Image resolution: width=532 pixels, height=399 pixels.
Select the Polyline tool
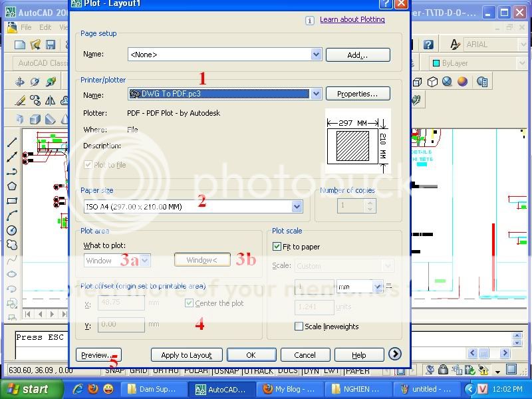pyautogui.click(x=12, y=172)
